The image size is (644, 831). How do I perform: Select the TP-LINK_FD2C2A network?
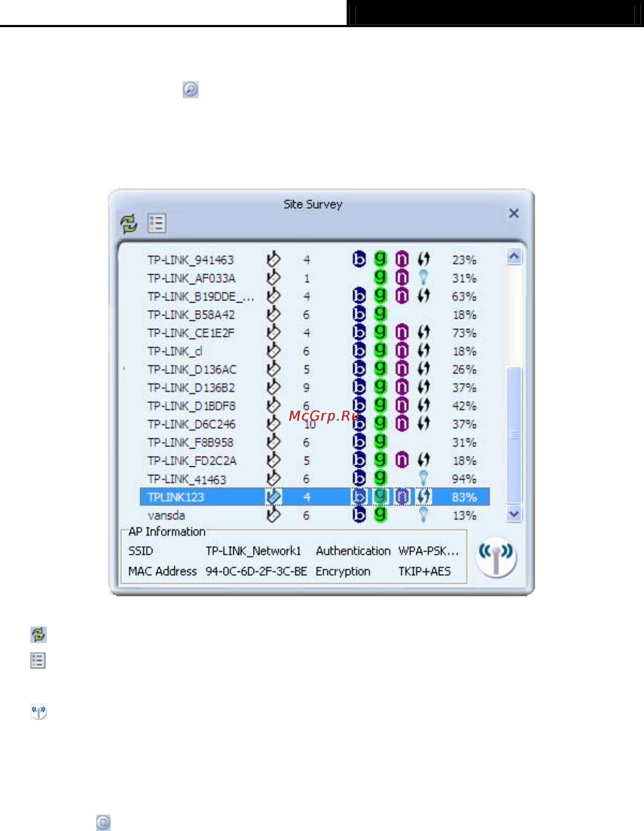coord(315,461)
